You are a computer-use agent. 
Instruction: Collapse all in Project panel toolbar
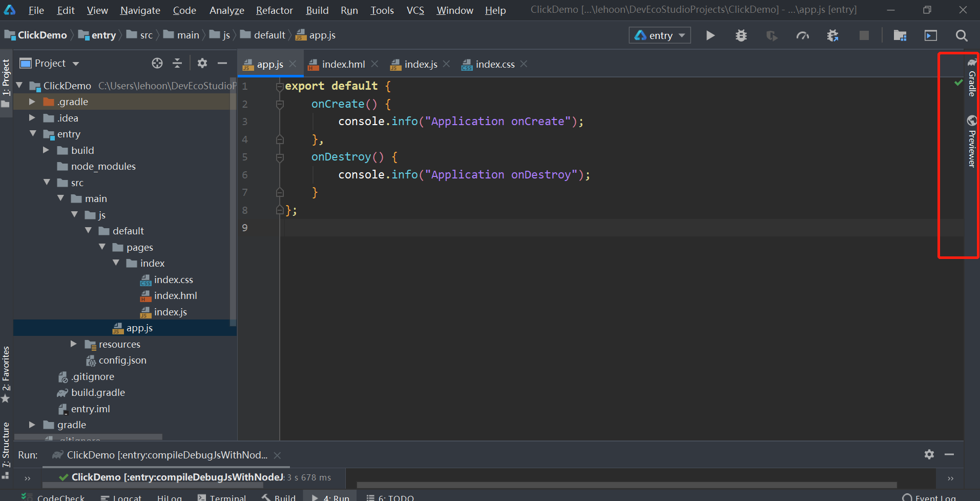[x=177, y=63]
